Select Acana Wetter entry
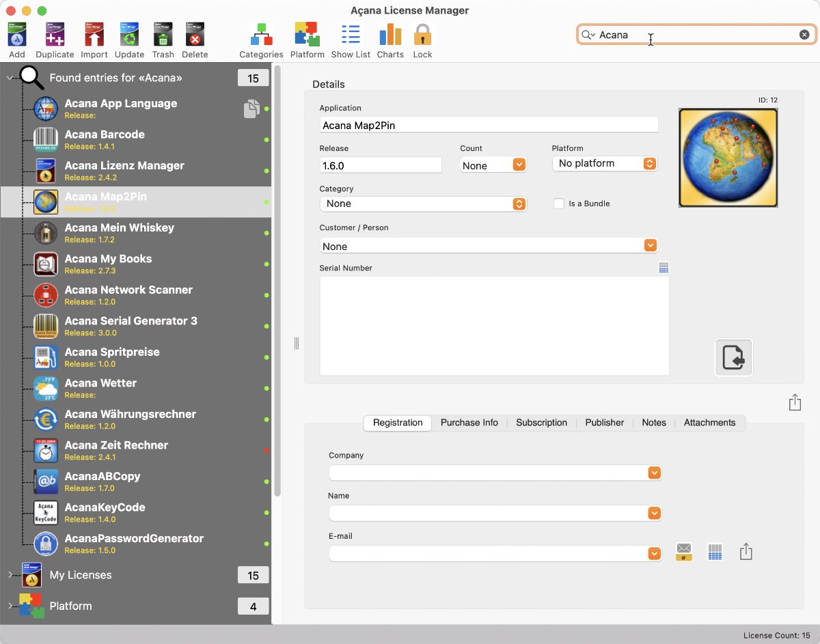 click(136, 389)
